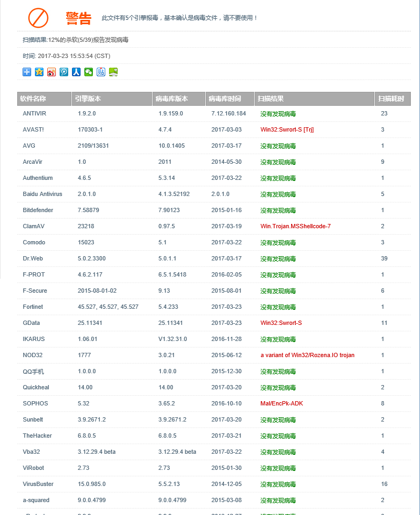This screenshot has height=515, width=420.
Task: Select Sunbelt engine name
Action: coord(33,419)
